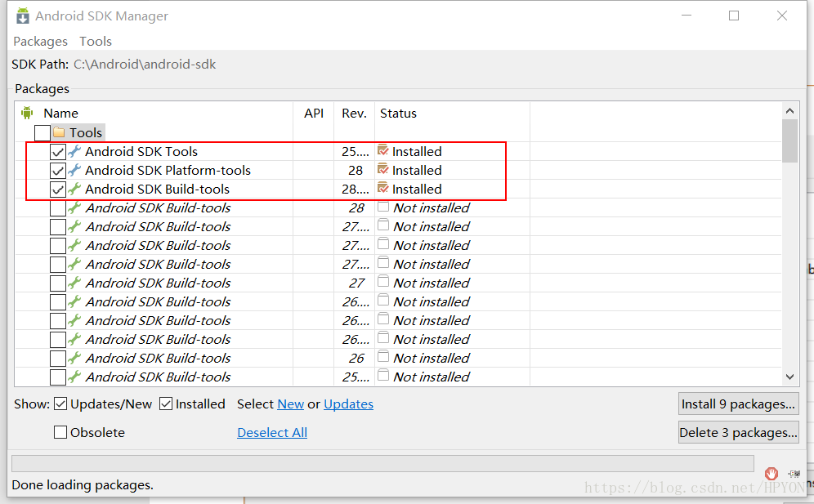
Task: Click Not installed status icon for Build-tools rev 26
Action: [383, 357]
